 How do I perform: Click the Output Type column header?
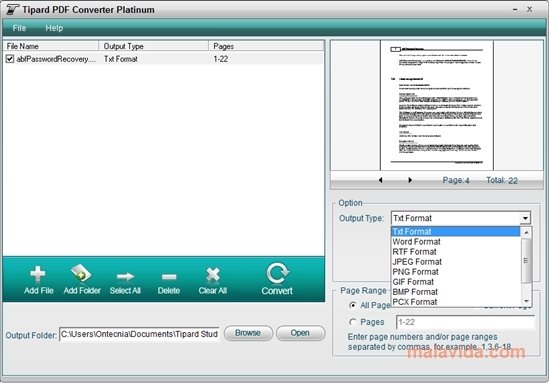[154, 46]
